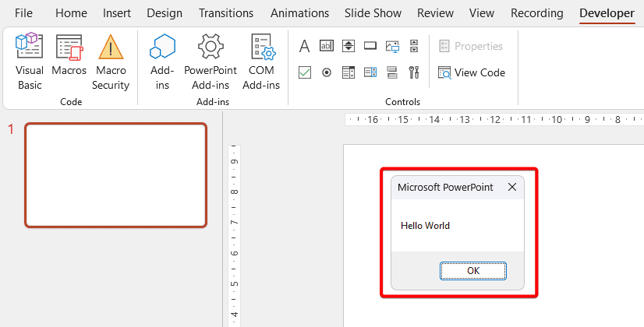Open PowerPoint Add-ins dialog
Screen dimensions: 644x327
point(211,62)
